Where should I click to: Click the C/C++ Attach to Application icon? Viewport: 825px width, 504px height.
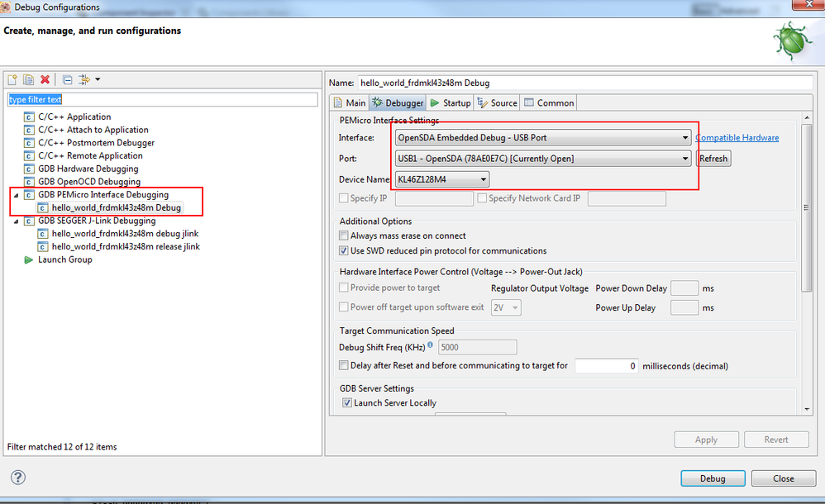coord(29,130)
